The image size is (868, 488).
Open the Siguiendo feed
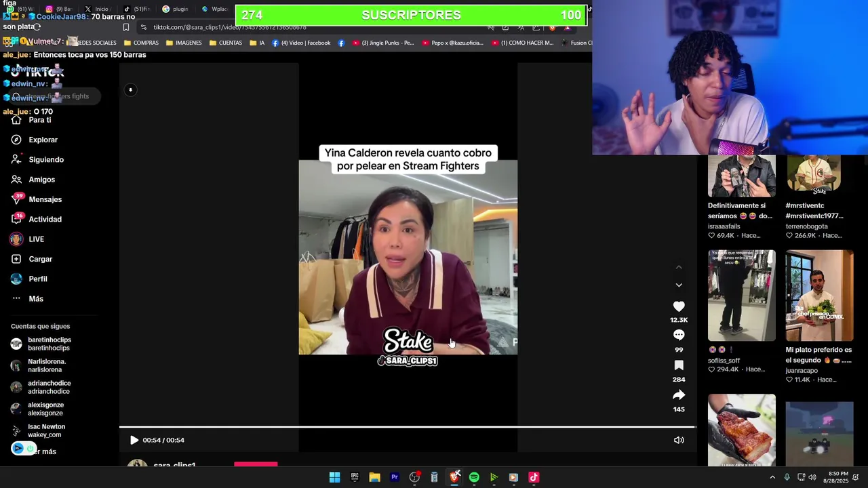point(37,159)
